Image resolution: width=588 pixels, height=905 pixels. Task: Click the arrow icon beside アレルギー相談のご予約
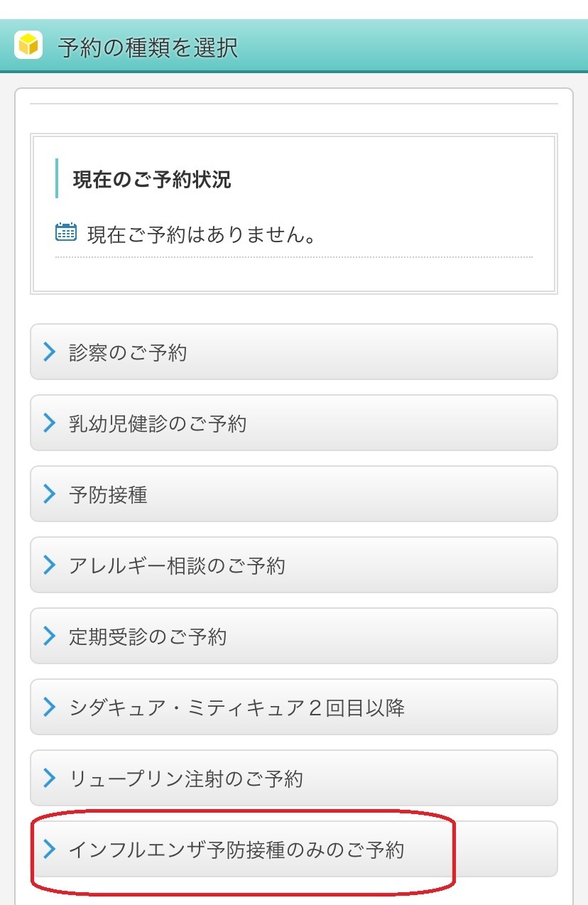(49, 565)
